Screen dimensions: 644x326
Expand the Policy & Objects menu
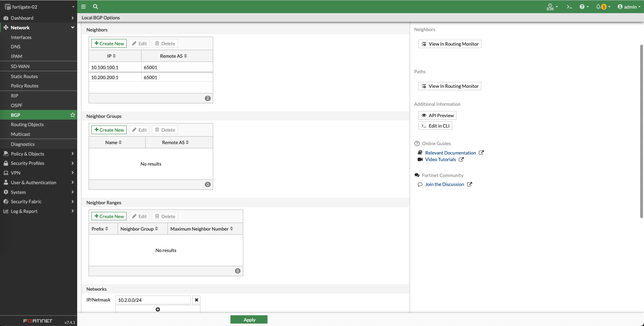pyautogui.click(x=38, y=154)
